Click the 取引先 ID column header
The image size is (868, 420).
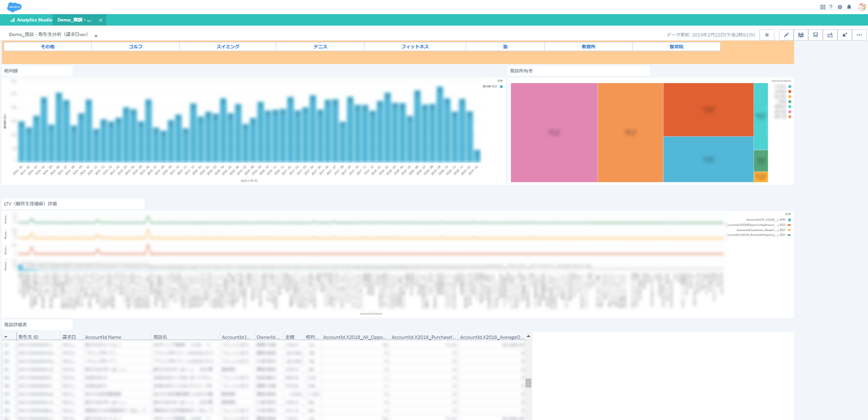[x=28, y=337]
